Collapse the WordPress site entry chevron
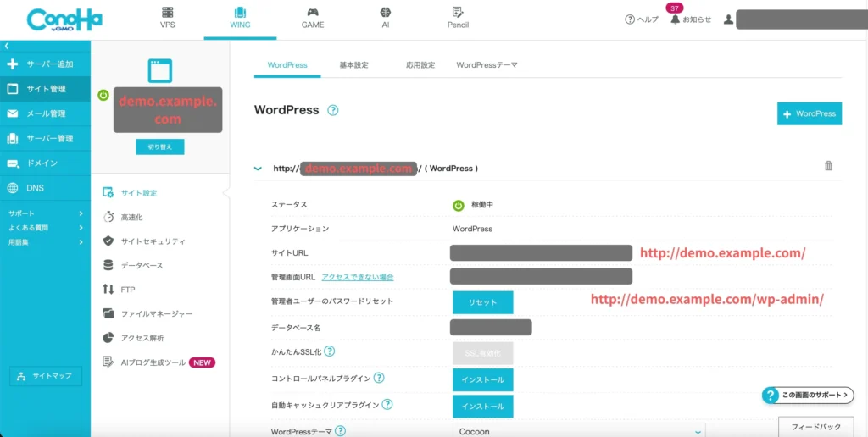The width and height of the screenshot is (868, 437). click(258, 169)
